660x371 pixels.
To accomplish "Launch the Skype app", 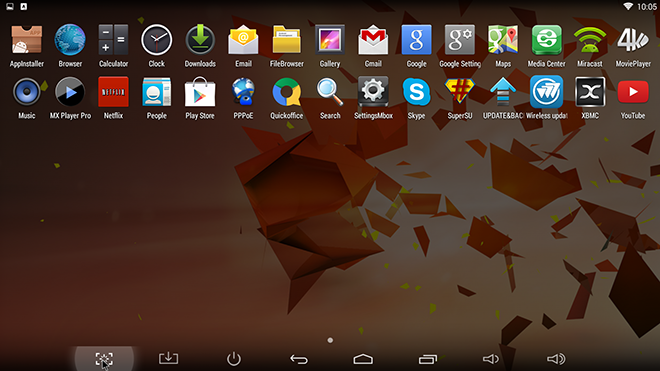I will [x=416, y=92].
